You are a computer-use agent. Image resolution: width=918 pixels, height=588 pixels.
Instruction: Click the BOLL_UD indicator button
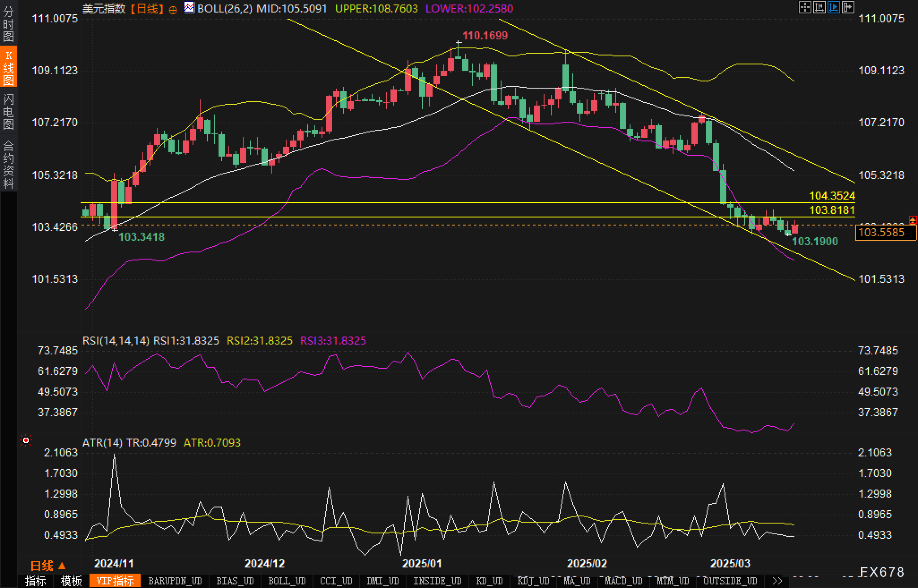(287, 581)
